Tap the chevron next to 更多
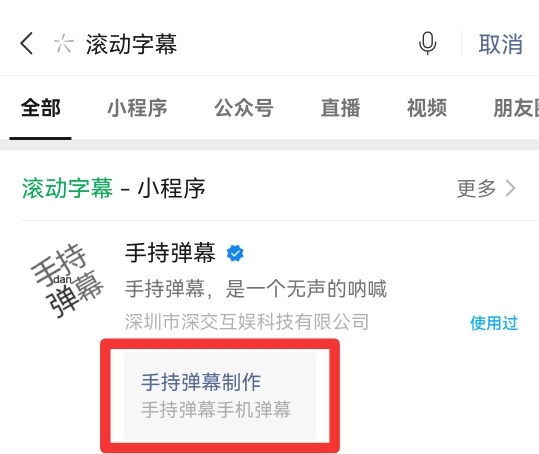This screenshot has height=454, width=539. coord(511,188)
